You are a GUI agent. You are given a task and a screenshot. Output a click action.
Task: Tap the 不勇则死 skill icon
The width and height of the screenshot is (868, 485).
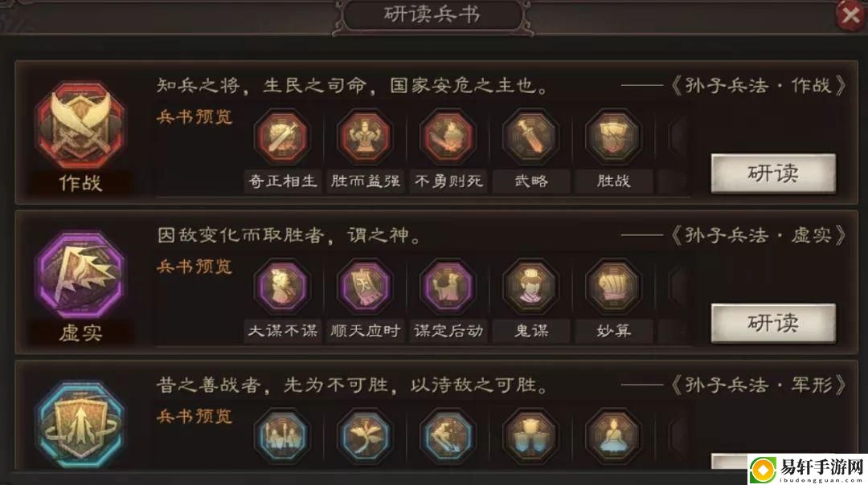[448, 137]
